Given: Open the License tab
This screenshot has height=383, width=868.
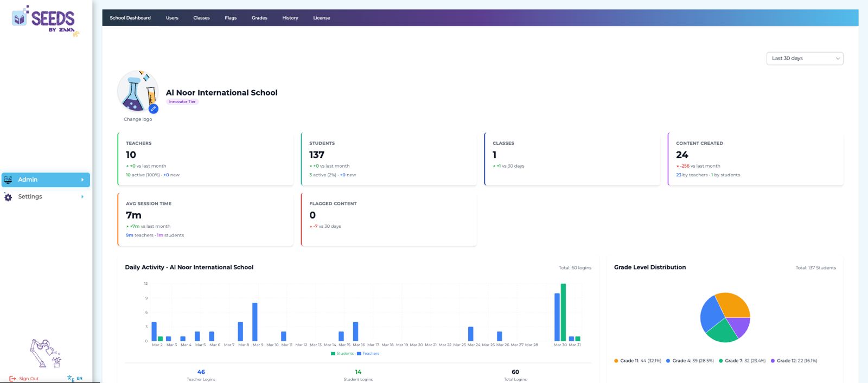Looking at the screenshot, I should [321, 18].
